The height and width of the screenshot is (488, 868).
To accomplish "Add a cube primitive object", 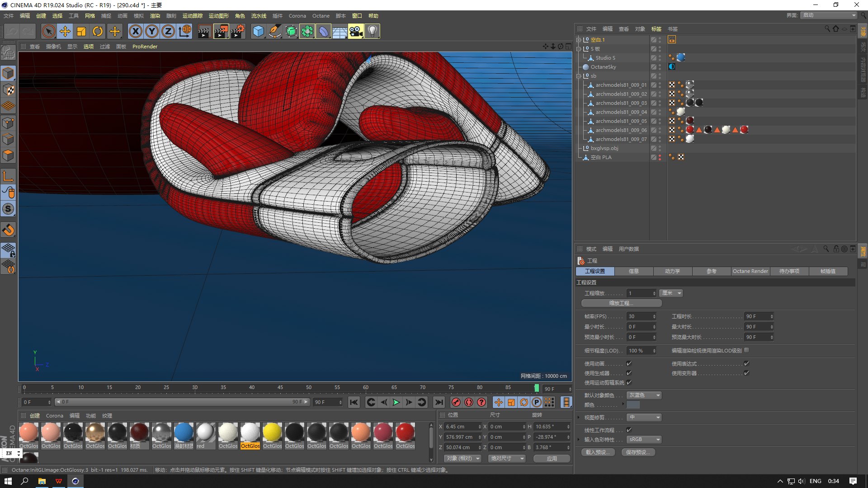I will (x=258, y=32).
